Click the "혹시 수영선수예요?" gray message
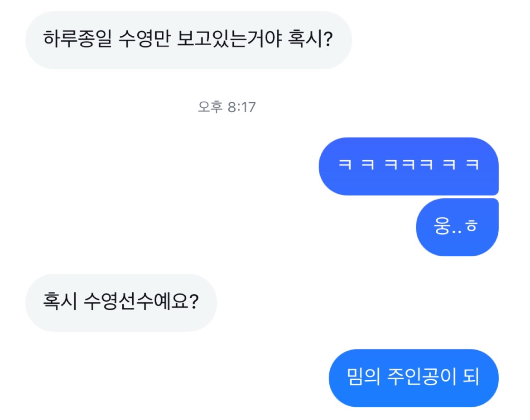 121,302
